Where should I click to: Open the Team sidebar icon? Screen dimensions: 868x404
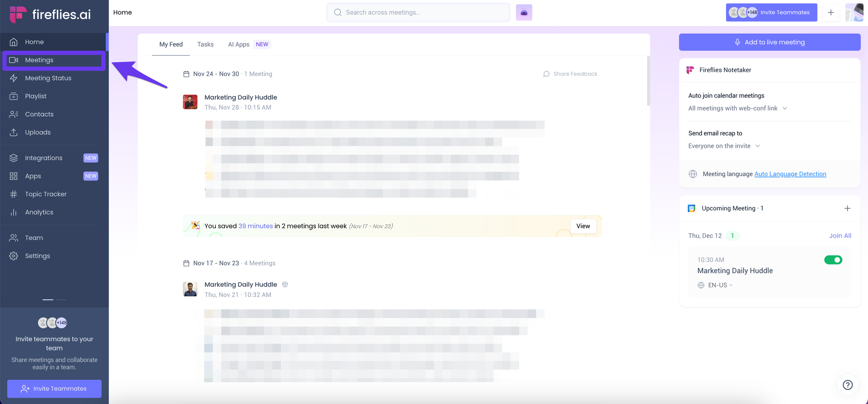pos(14,238)
